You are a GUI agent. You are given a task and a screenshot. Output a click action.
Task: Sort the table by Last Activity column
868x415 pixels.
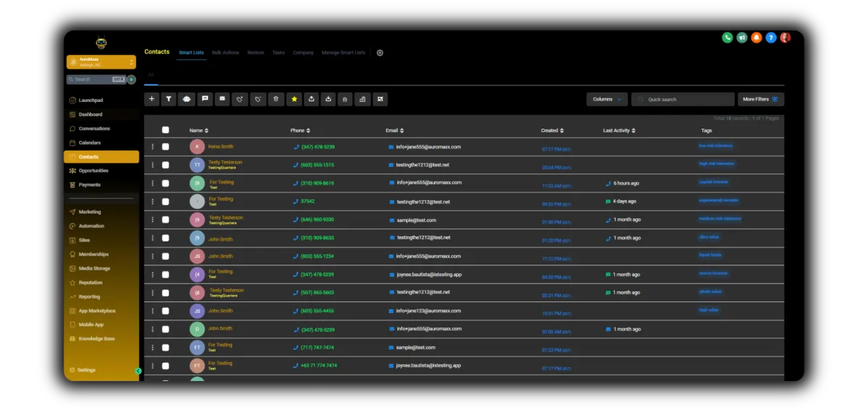(x=619, y=131)
